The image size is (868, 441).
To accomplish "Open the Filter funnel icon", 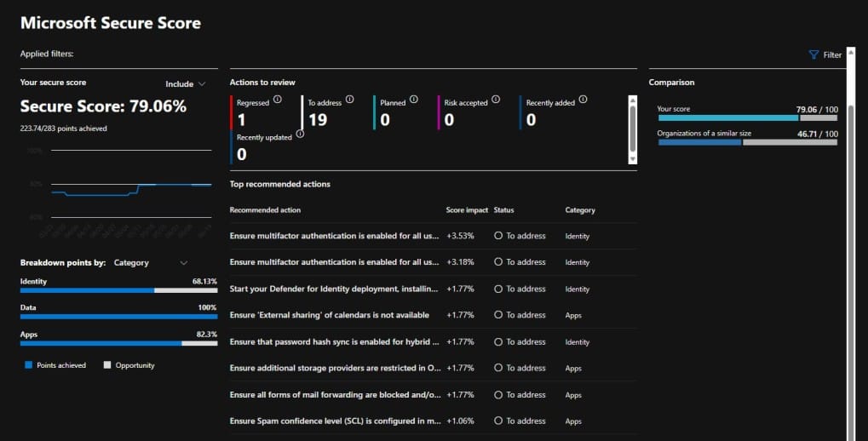I will point(813,54).
